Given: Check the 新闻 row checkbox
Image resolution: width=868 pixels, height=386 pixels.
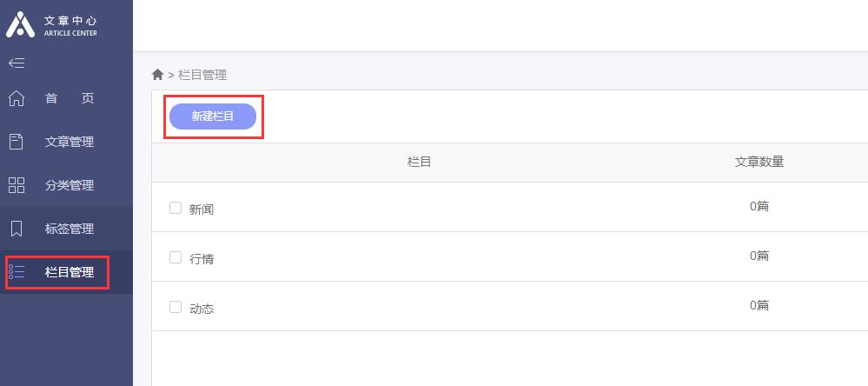Looking at the screenshot, I should (176, 209).
